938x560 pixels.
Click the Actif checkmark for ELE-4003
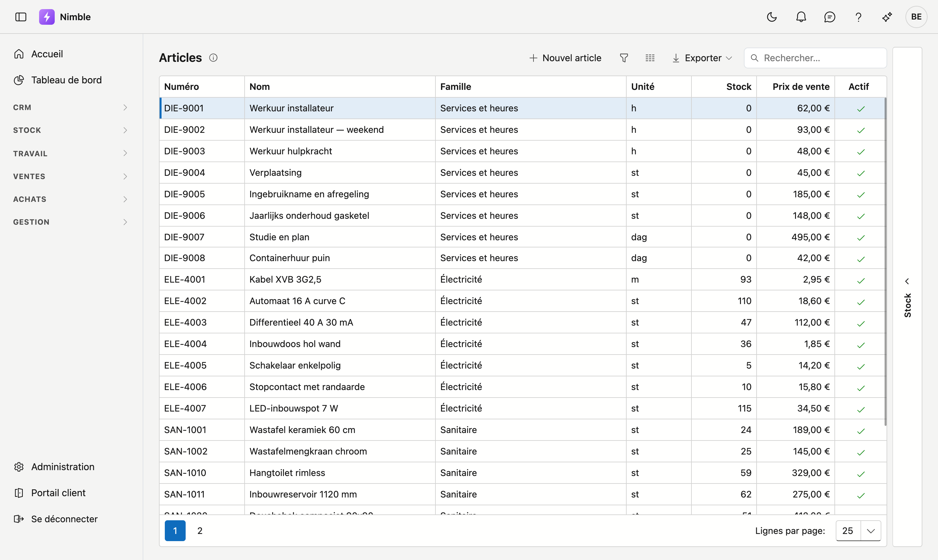(860, 323)
